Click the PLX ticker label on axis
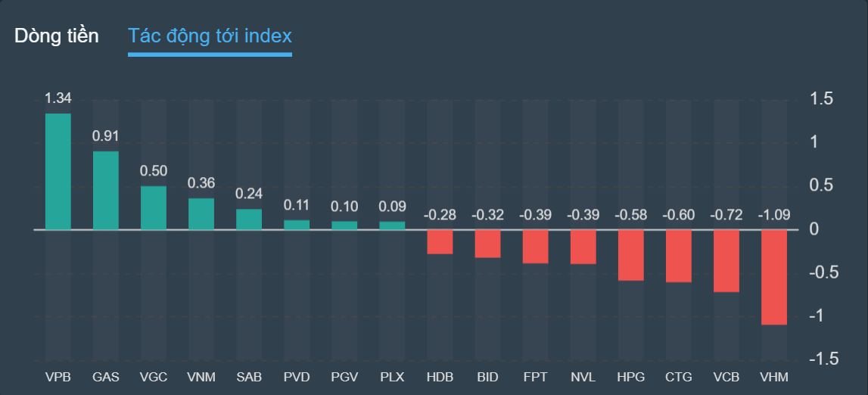This screenshot has width=868, height=395. (392, 376)
